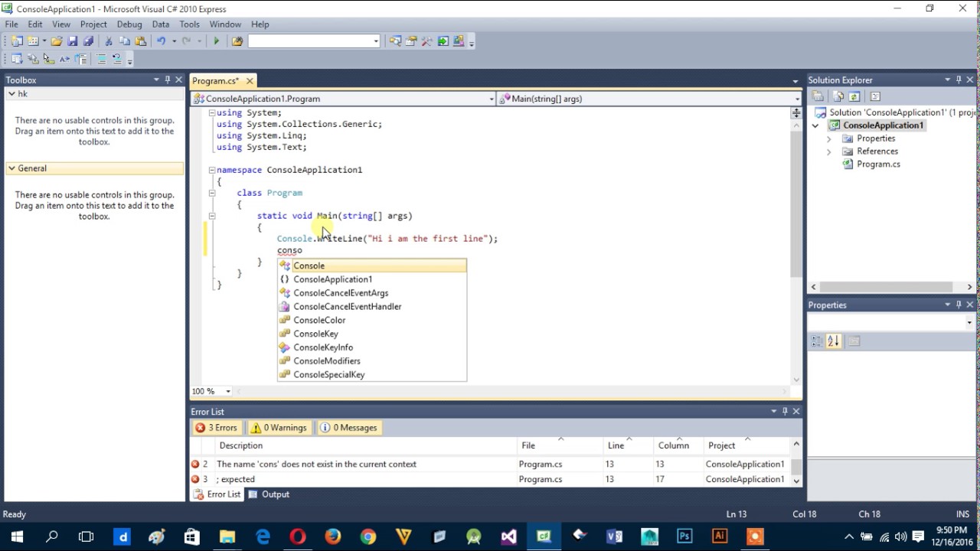Viewport: 980px width, 551px height.
Task: Open Properties Window from the toolbar icon
Action: coord(411,41)
